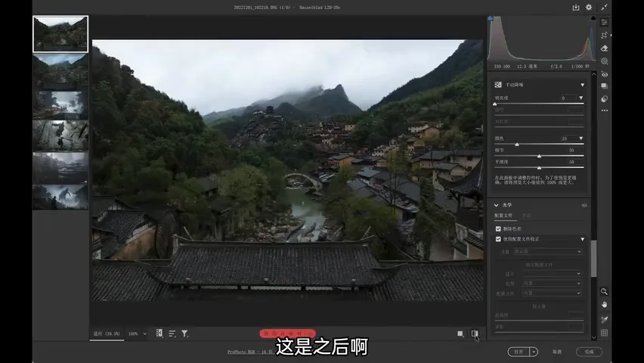Toggle the shadow clipping warning on histogram
The image size is (644, 363).
coord(490,18)
